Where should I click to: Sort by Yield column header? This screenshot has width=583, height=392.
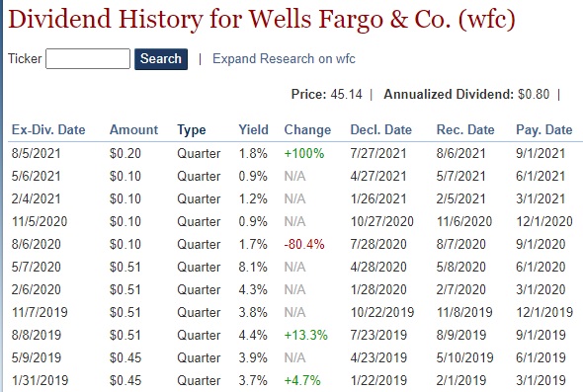(x=253, y=129)
